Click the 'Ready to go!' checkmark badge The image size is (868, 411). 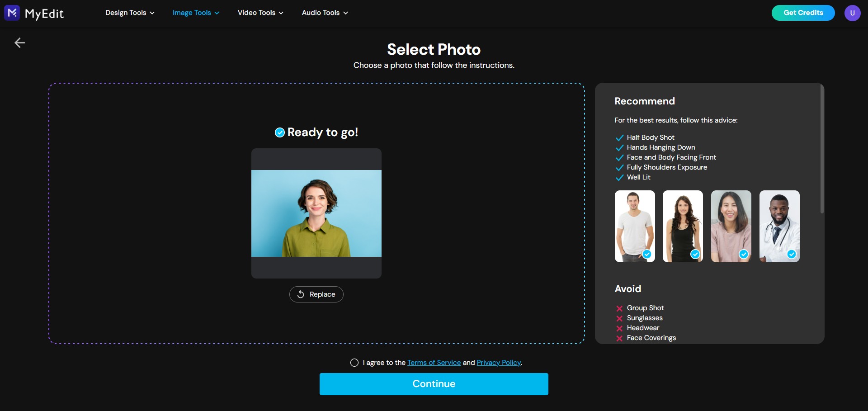(x=279, y=132)
